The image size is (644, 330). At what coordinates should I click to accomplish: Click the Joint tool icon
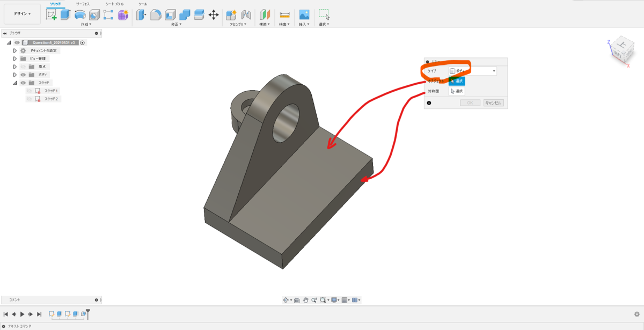[x=246, y=15]
